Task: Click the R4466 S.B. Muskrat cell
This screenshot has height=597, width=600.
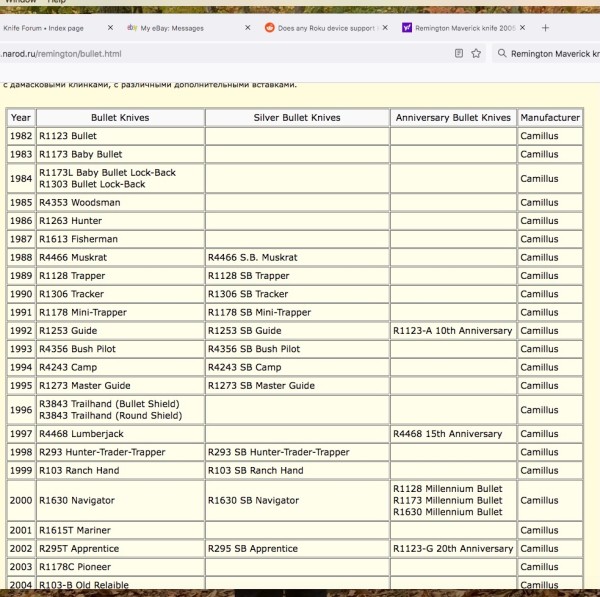Action: coord(297,258)
